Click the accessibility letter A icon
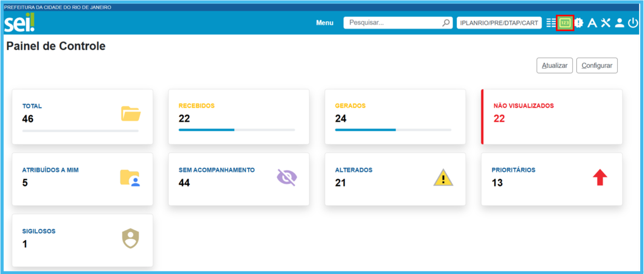Viewport: 644px width, 274px height. (592, 23)
